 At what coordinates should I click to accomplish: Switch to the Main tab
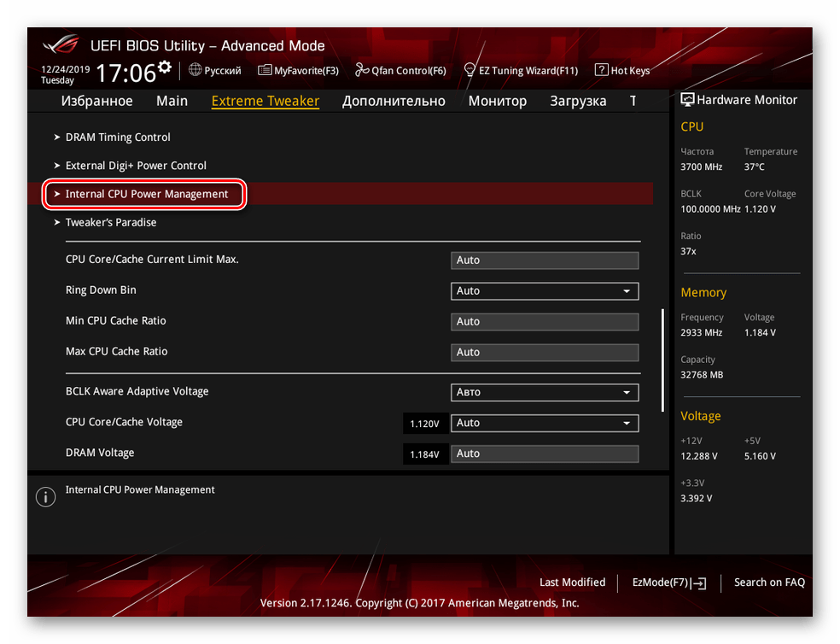(172, 101)
